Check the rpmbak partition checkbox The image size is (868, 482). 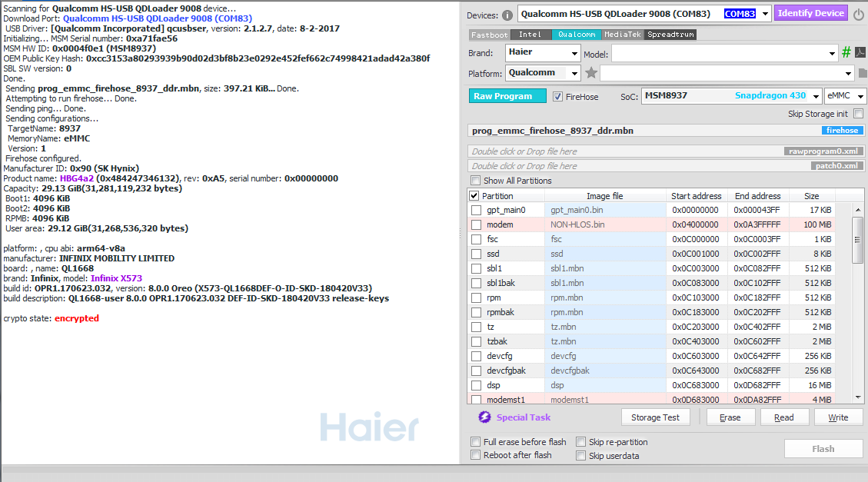[476, 313]
